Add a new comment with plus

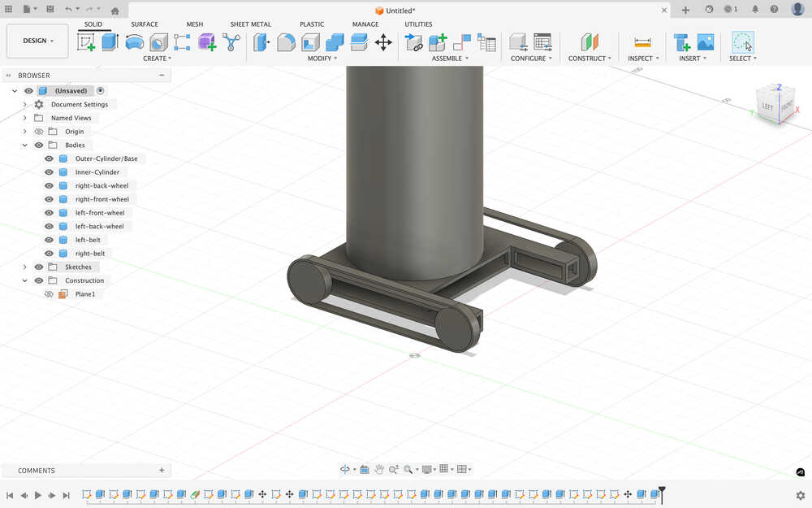[x=162, y=470]
